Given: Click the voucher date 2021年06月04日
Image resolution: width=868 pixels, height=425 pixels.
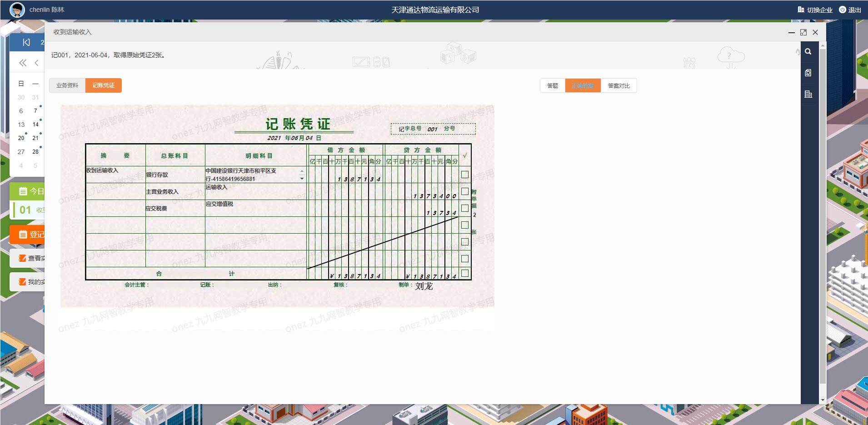Looking at the screenshot, I should pos(294,138).
